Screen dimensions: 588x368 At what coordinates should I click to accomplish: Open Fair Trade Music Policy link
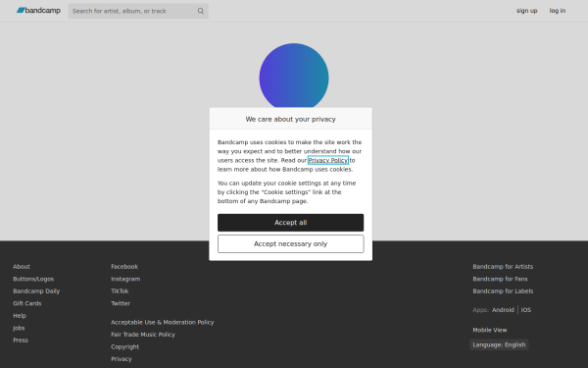click(x=143, y=335)
